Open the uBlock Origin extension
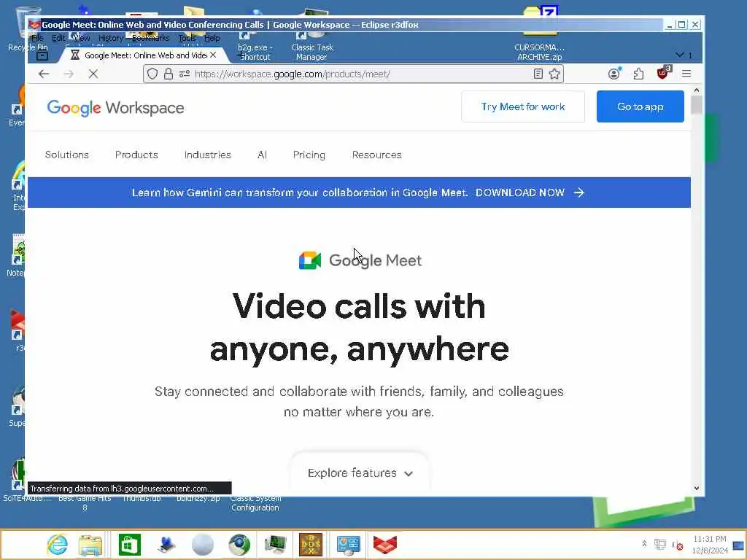Image resolution: width=747 pixels, height=560 pixels. pyautogui.click(x=663, y=73)
